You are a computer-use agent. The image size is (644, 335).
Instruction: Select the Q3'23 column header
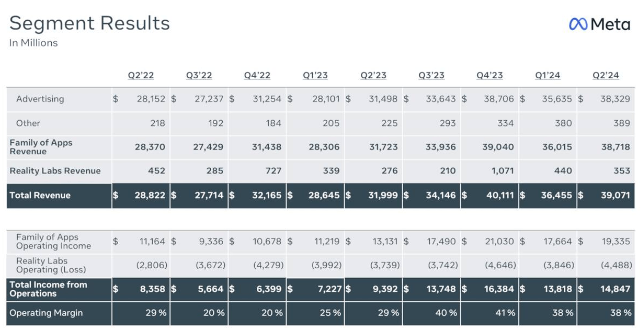point(431,76)
